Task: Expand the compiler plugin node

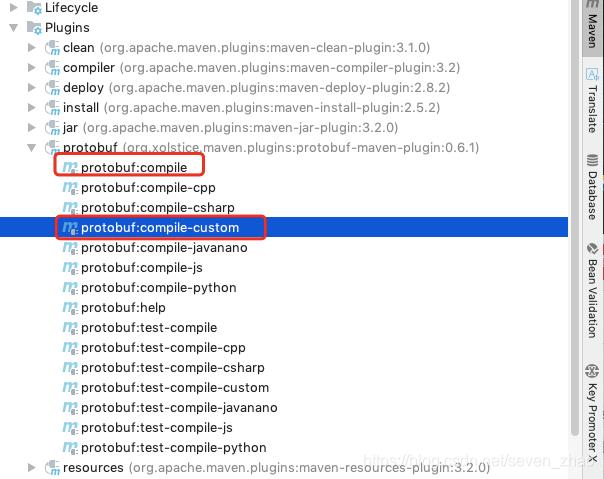Action: (32, 67)
